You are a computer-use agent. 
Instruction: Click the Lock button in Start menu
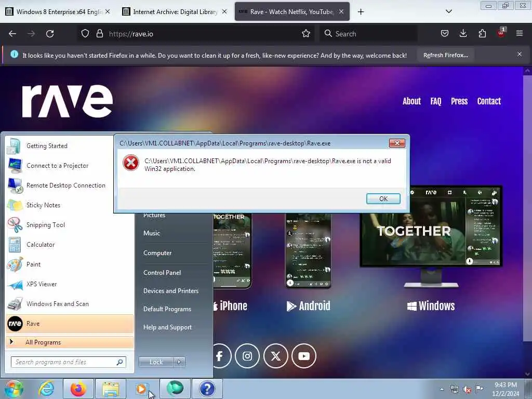[156, 362]
